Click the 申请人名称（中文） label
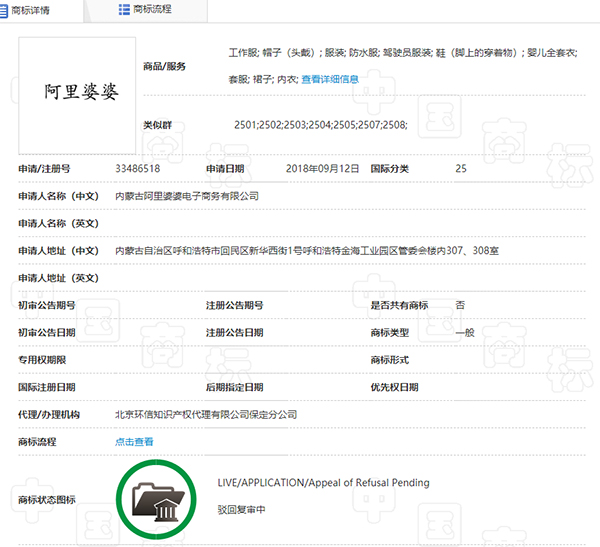This screenshot has width=600, height=547. [59, 196]
